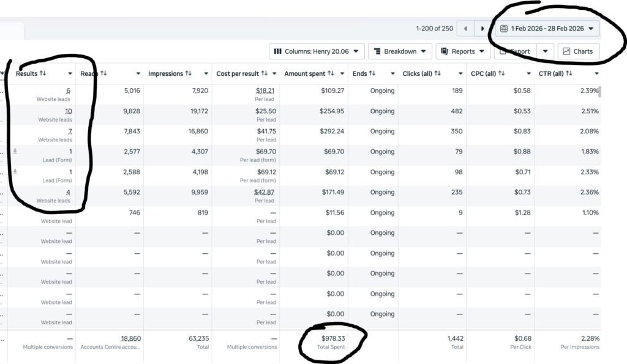Viewport: 627px width, 364px height.
Task: Click the $1.28 CPC cell
Action: pos(523,212)
